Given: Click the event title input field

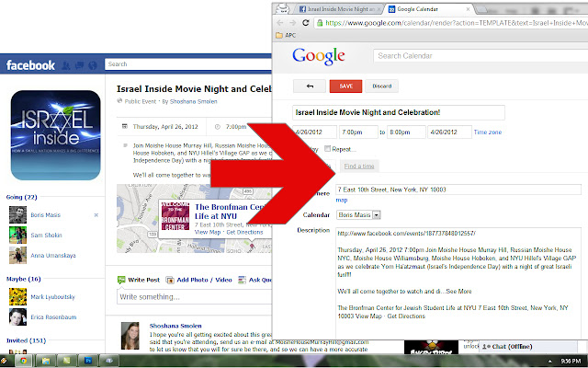Looking at the screenshot, I should (x=399, y=112).
